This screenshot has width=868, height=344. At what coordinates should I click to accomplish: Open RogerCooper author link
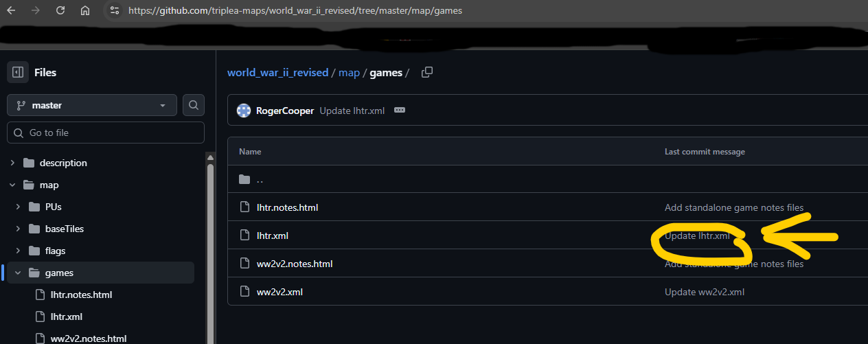(x=285, y=110)
